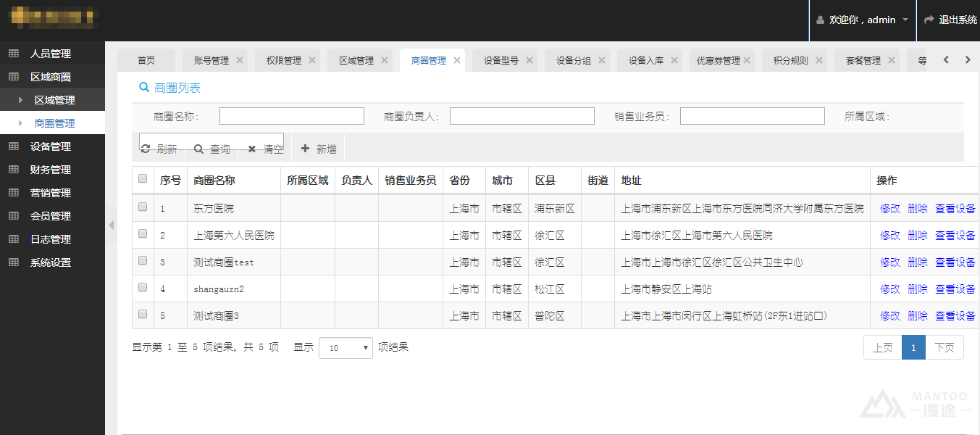Toggle the select-all checkbox in table header

point(143,179)
